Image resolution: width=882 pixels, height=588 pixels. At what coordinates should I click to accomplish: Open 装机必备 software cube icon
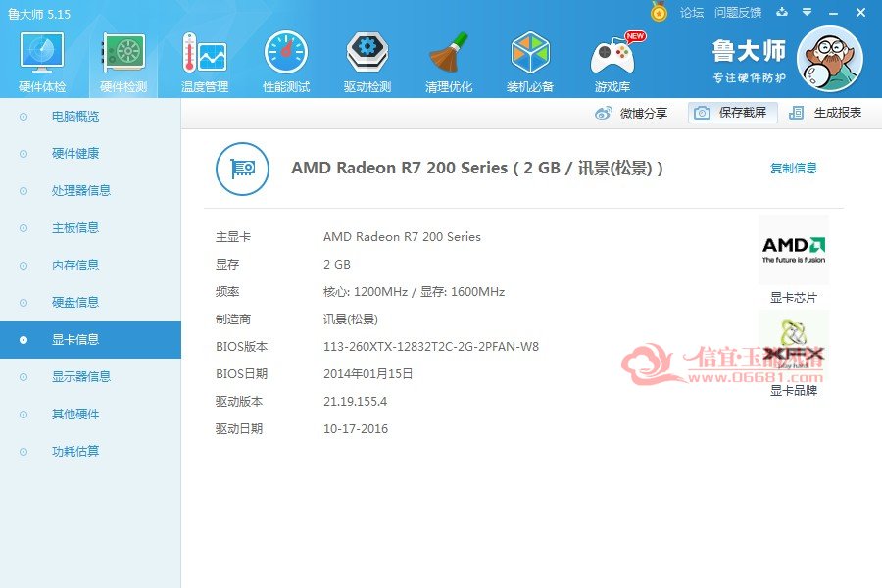point(530,53)
